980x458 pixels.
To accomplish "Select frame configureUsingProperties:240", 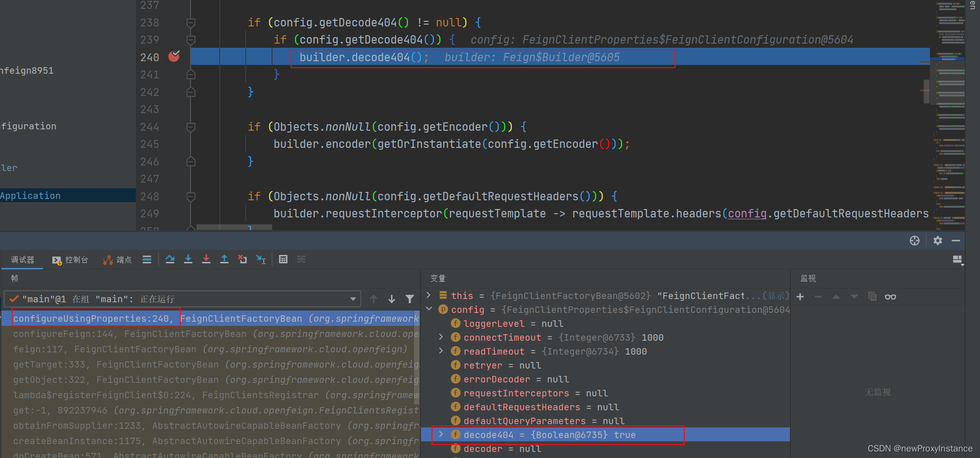I will click(x=211, y=318).
